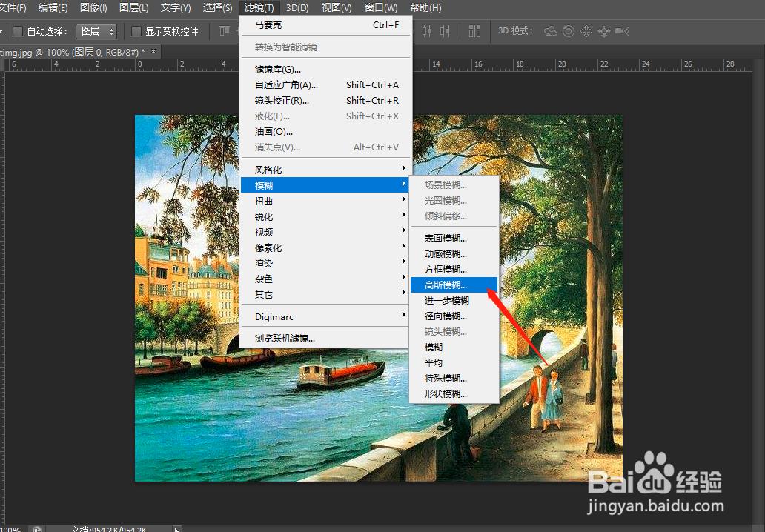Image resolution: width=765 pixels, height=532 pixels.
Task: Expand the 风格化 filter submenu
Action: (325, 170)
